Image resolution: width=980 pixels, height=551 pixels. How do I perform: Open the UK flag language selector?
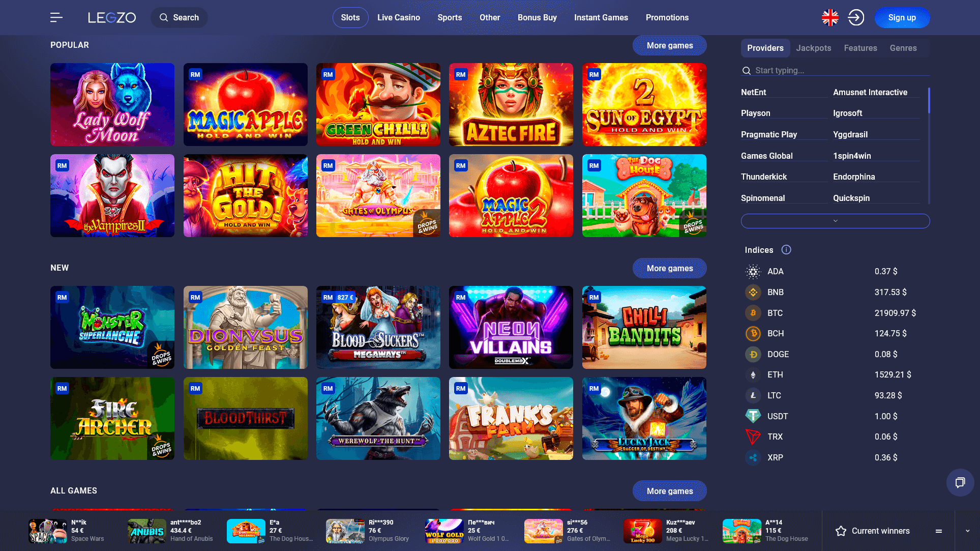point(830,18)
